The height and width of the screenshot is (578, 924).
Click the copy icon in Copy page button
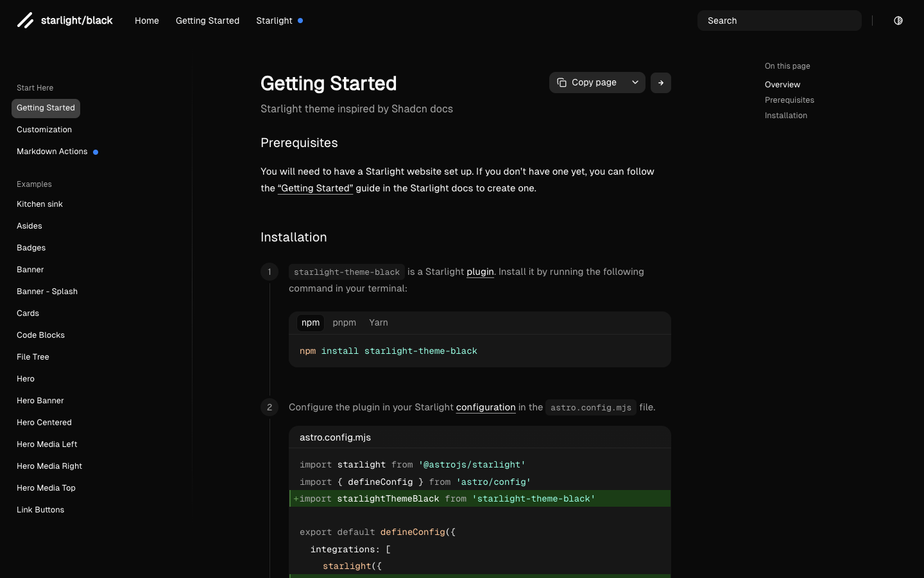click(x=561, y=82)
